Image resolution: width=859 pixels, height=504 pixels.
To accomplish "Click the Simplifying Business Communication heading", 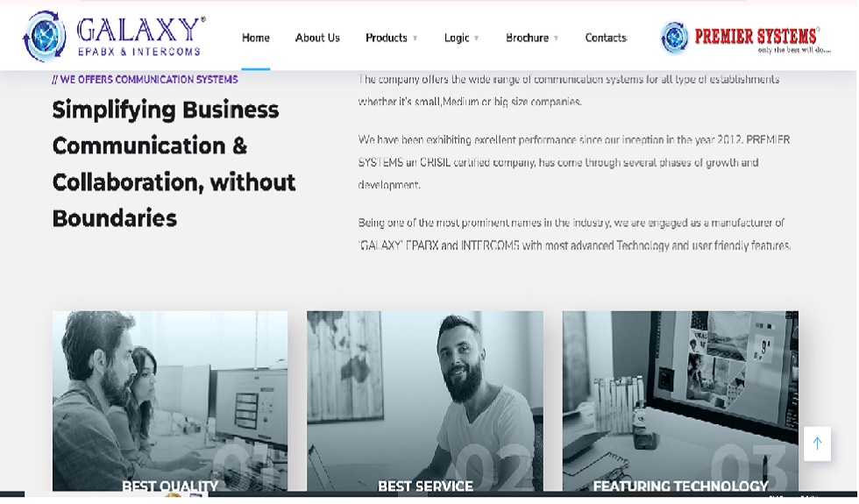I will tap(174, 164).
